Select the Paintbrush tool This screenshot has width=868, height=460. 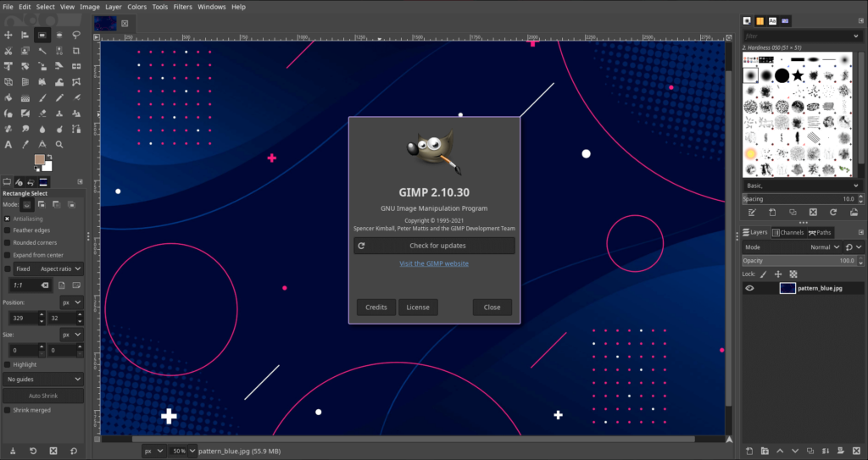42,98
